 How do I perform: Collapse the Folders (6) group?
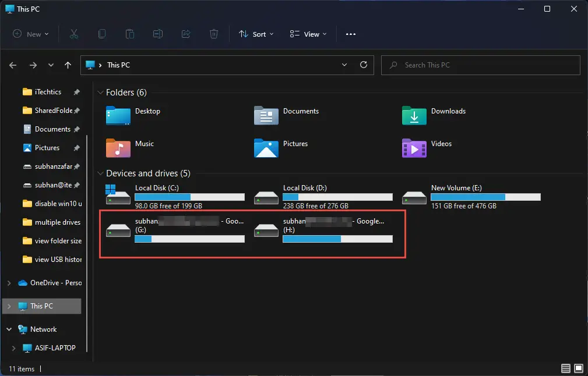pyautogui.click(x=100, y=93)
